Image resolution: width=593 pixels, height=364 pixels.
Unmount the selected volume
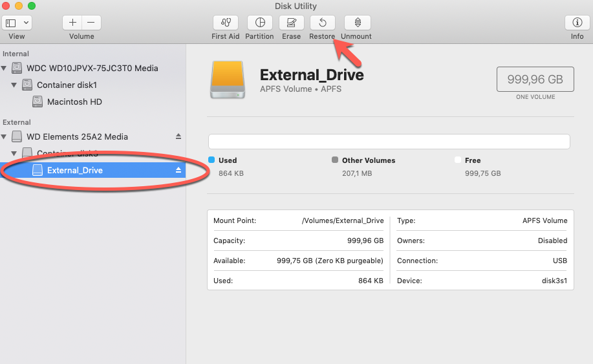click(358, 23)
